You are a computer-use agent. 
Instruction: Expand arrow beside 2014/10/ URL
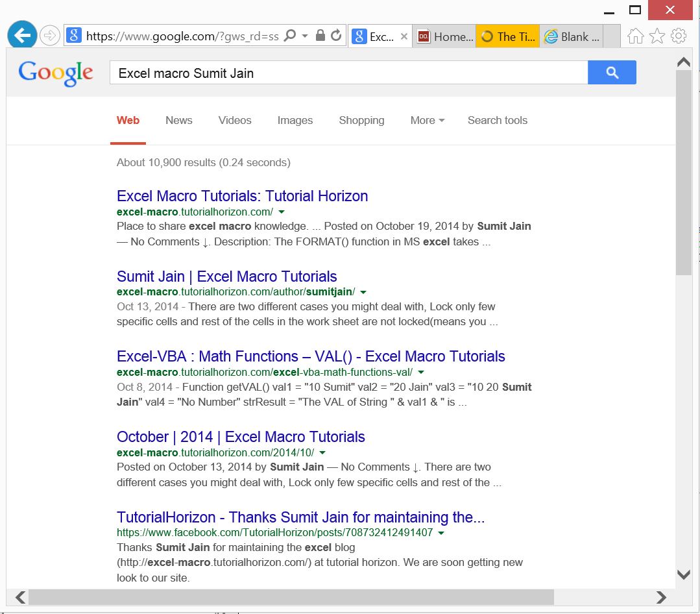(x=323, y=453)
